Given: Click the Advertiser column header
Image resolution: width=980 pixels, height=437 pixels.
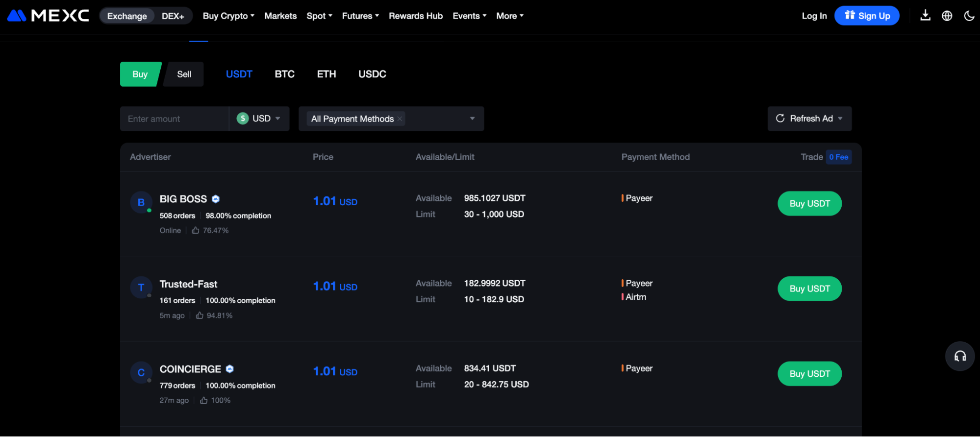Looking at the screenshot, I should click(151, 157).
